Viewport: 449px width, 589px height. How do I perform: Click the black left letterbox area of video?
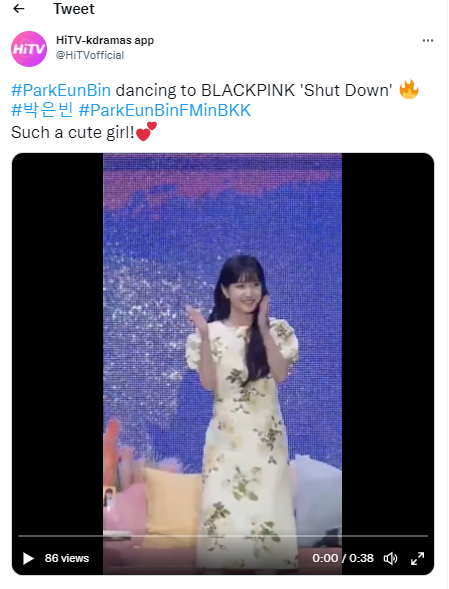57,338
